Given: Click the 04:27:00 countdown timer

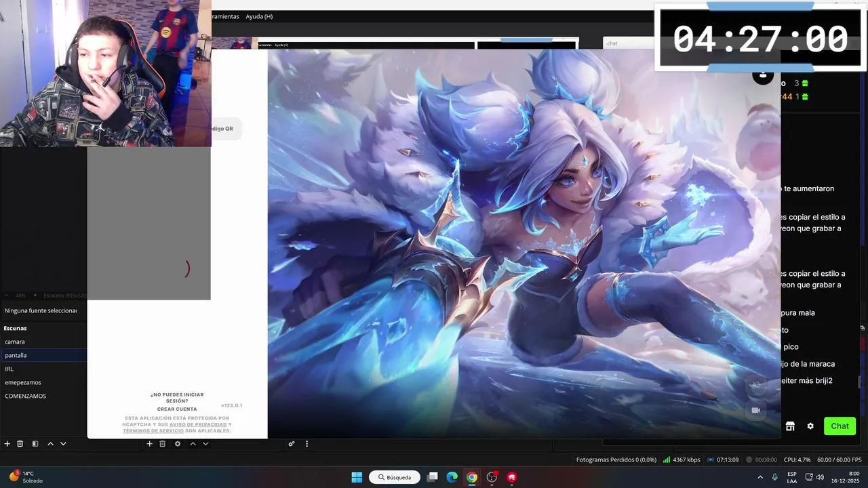Looking at the screenshot, I should 761,39.
